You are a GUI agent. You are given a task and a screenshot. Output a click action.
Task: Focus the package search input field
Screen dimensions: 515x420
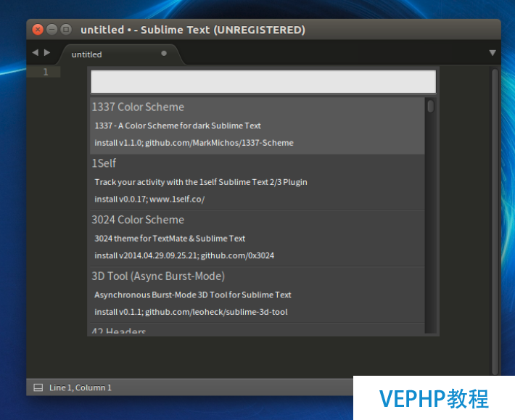tap(263, 81)
